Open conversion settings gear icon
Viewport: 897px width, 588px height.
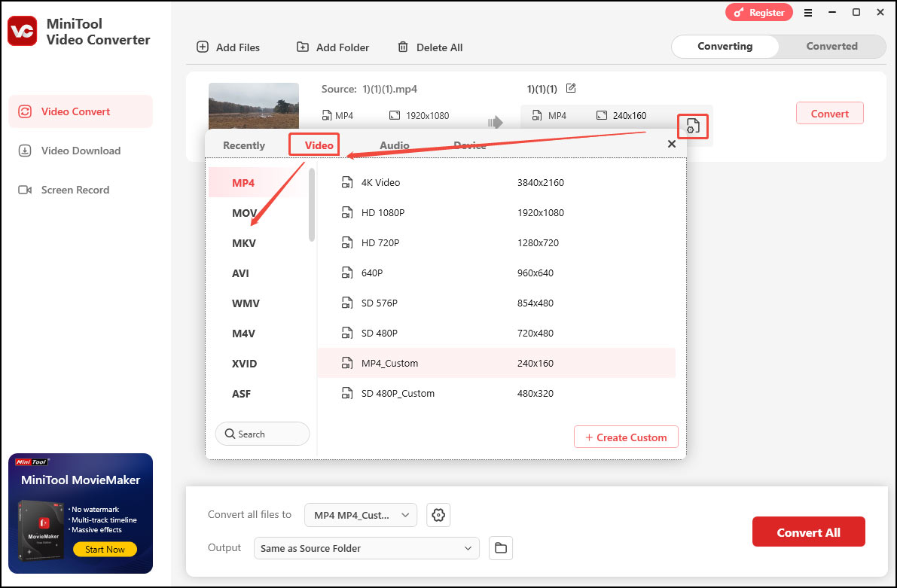pyautogui.click(x=438, y=515)
